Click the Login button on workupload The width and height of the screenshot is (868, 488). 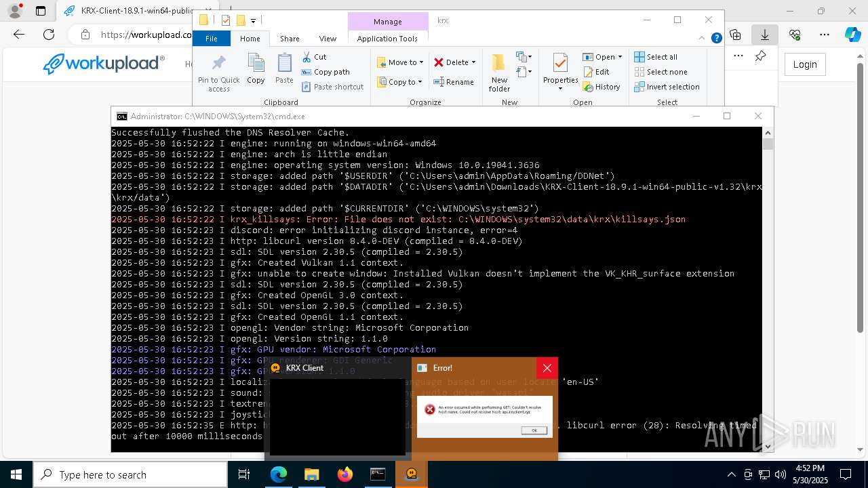(x=805, y=64)
